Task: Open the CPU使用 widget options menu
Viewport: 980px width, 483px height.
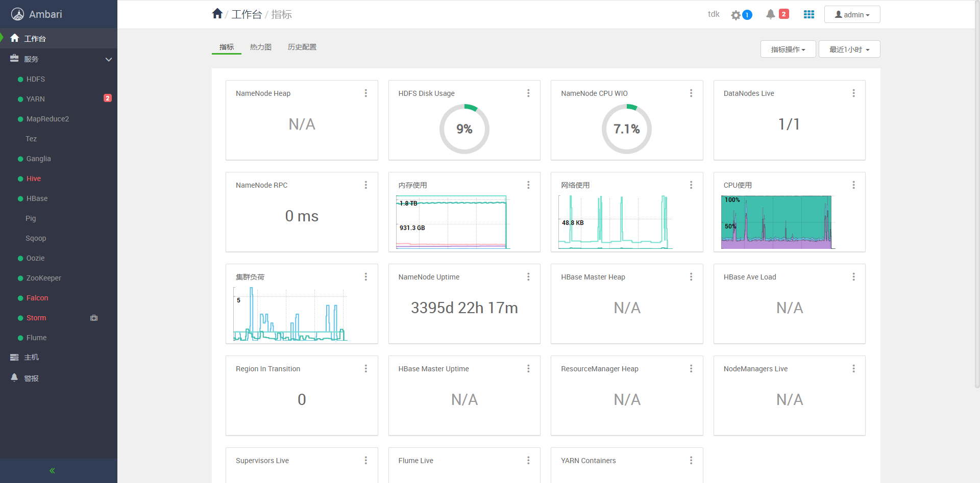Action: [x=853, y=185]
